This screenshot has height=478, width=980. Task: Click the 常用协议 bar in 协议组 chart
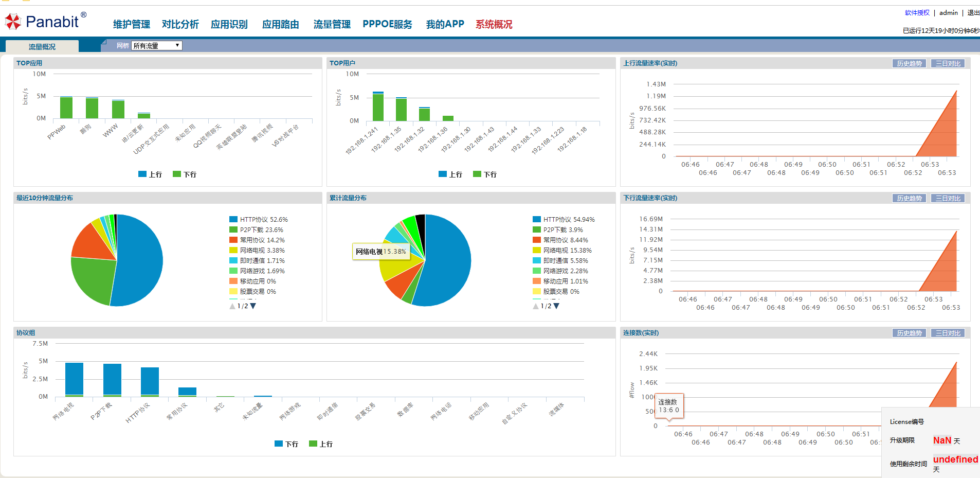click(187, 392)
